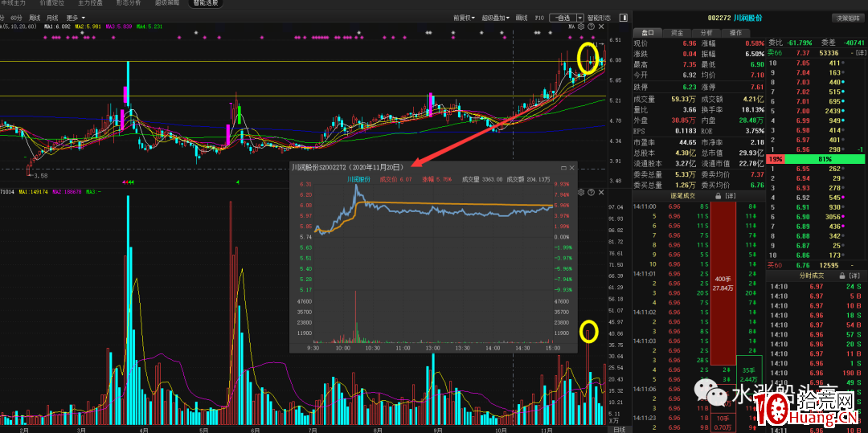The height and width of the screenshot is (433, 868).
Task: Select the 智能选股 top tab
Action: pyautogui.click(x=206, y=3)
